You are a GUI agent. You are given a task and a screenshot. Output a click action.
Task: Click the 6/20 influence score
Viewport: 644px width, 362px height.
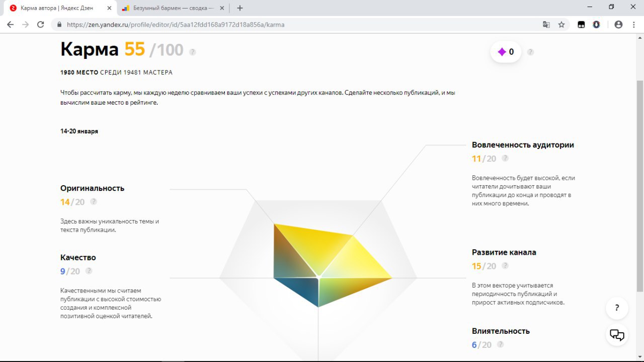(x=481, y=345)
